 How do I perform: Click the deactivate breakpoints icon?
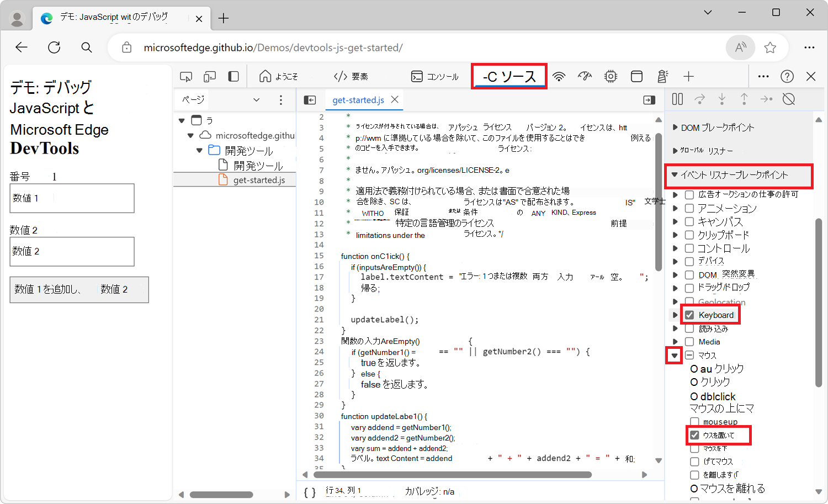788,99
